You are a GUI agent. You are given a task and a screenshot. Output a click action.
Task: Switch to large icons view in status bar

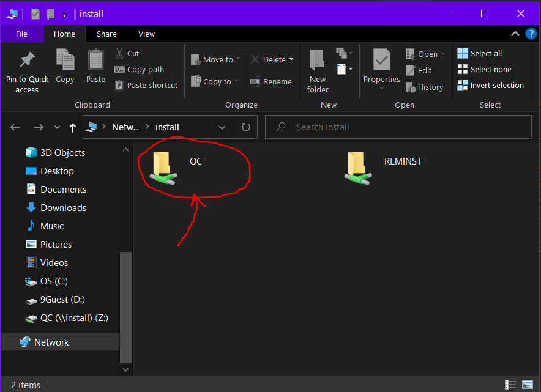(x=527, y=385)
